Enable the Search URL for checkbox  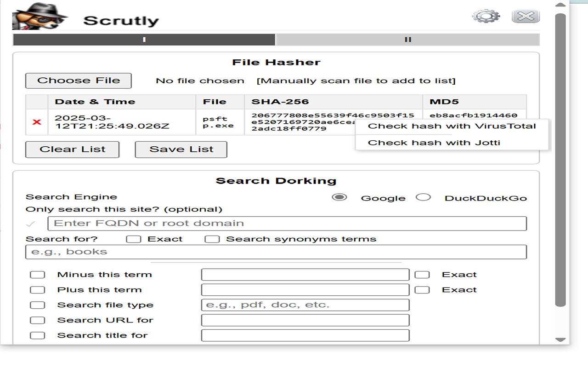pyautogui.click(x=37, y=320)
